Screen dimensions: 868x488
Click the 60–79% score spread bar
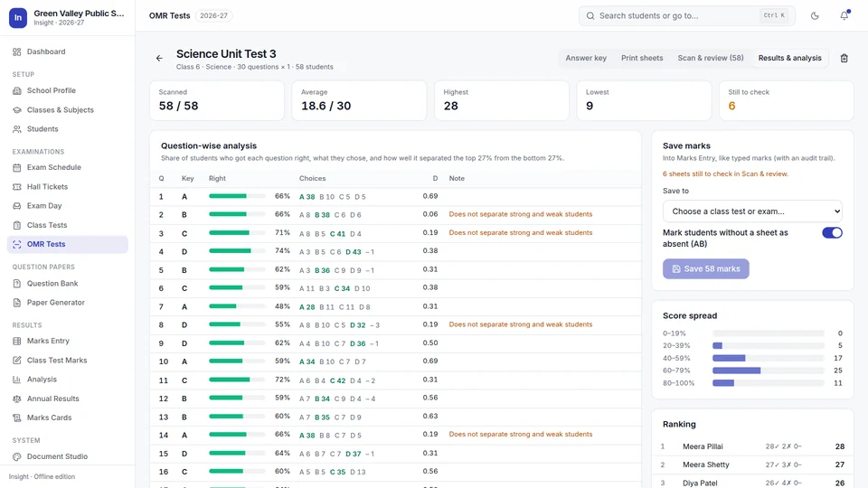769,371
